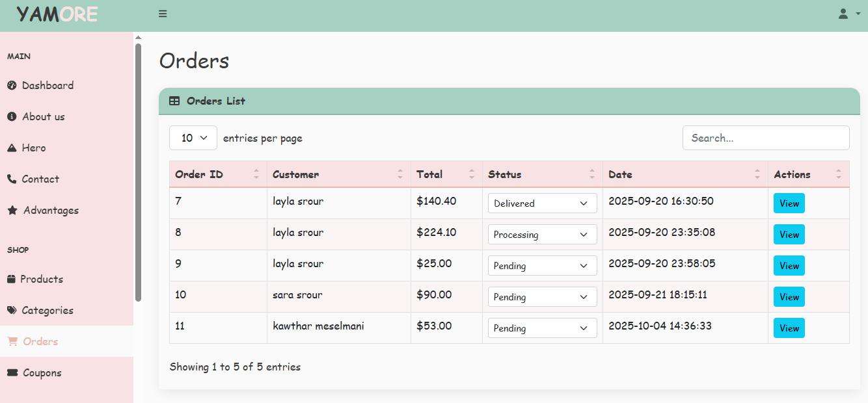The width and height of the screenshot is (868, 403).
Task: Click View button for sara srour's order
Action: 789,297
